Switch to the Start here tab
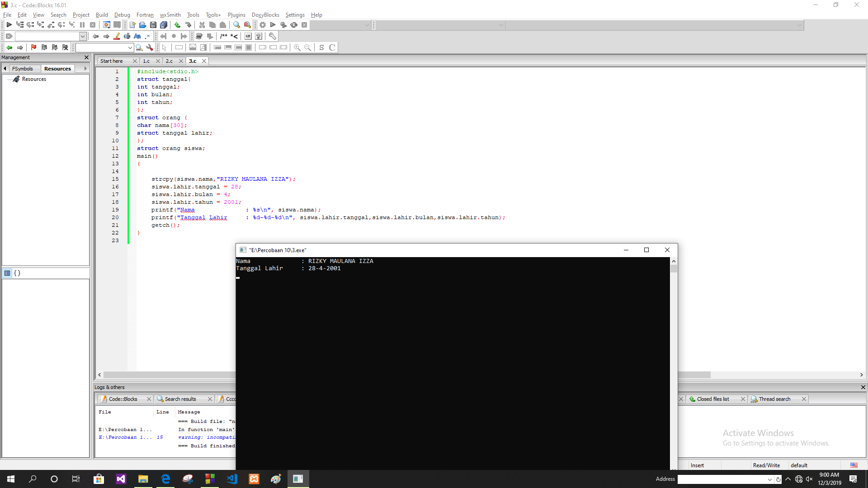 112,61
